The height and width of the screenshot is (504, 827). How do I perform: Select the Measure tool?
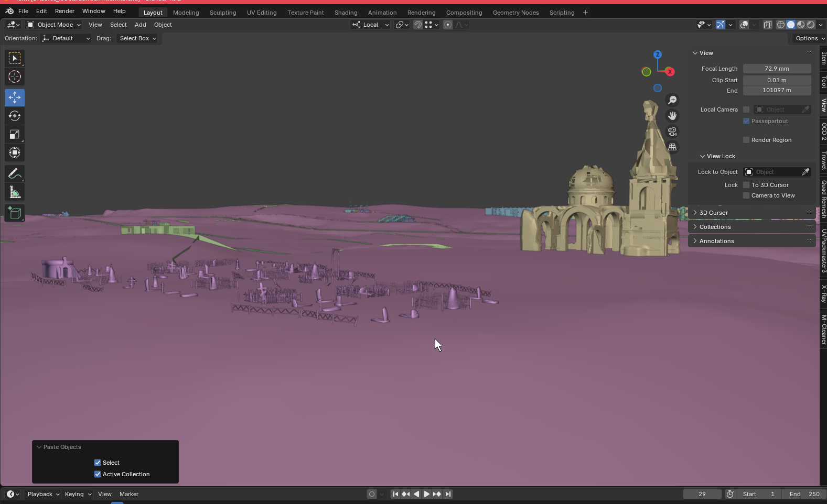pos(15,192)
